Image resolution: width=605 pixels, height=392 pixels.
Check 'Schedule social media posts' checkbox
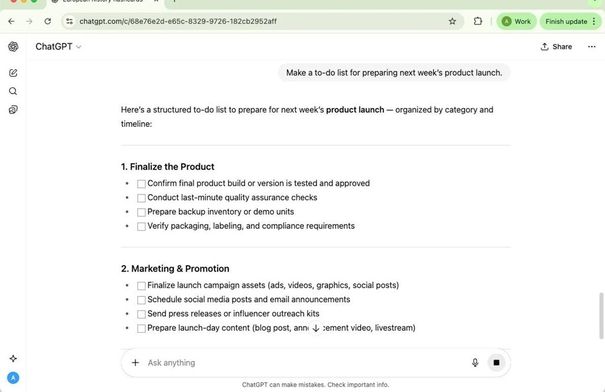[141, 300]
